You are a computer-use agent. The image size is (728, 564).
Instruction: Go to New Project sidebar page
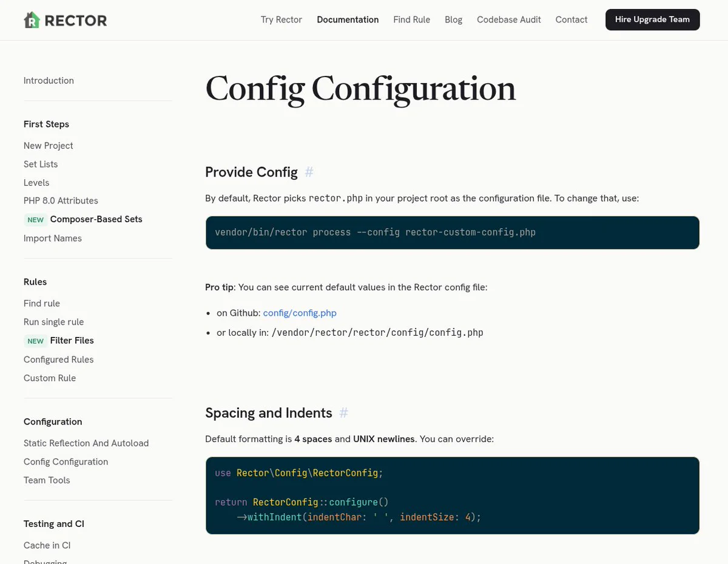coord(49,146)
